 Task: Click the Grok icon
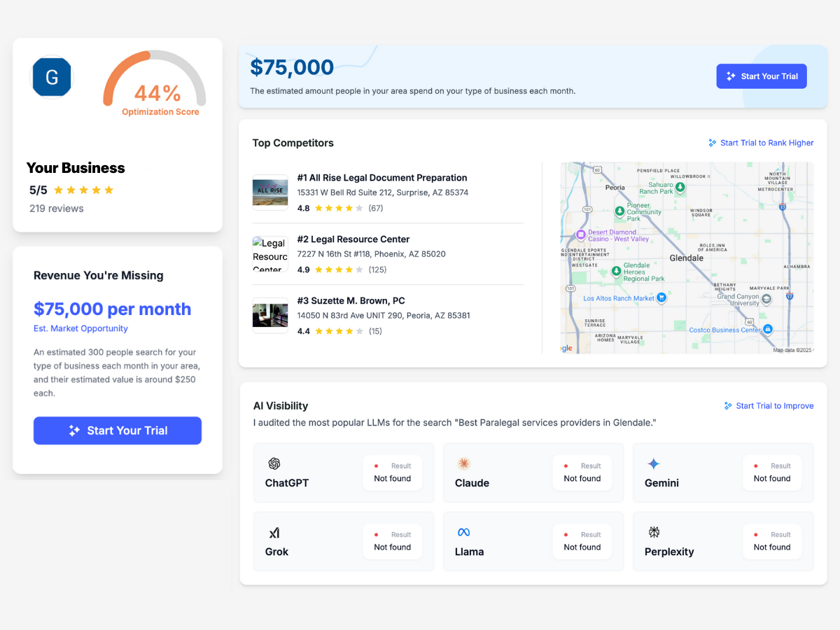pos(274,533)
